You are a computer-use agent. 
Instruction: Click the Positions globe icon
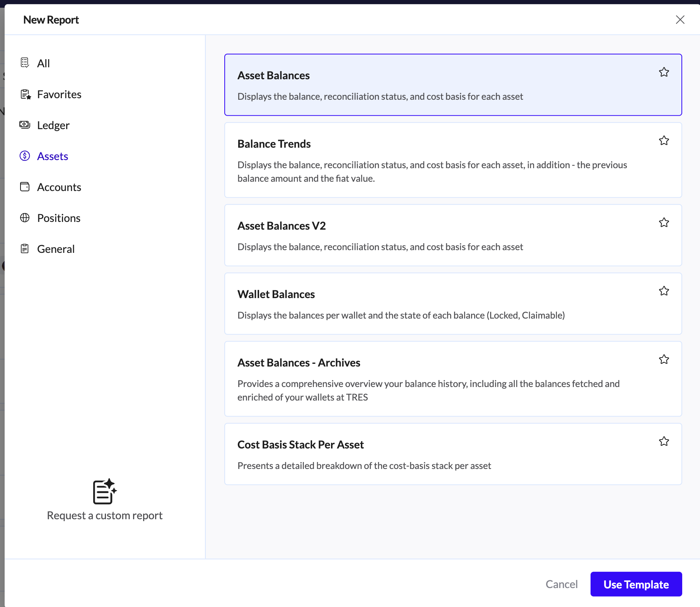click(x=25, y=218)
